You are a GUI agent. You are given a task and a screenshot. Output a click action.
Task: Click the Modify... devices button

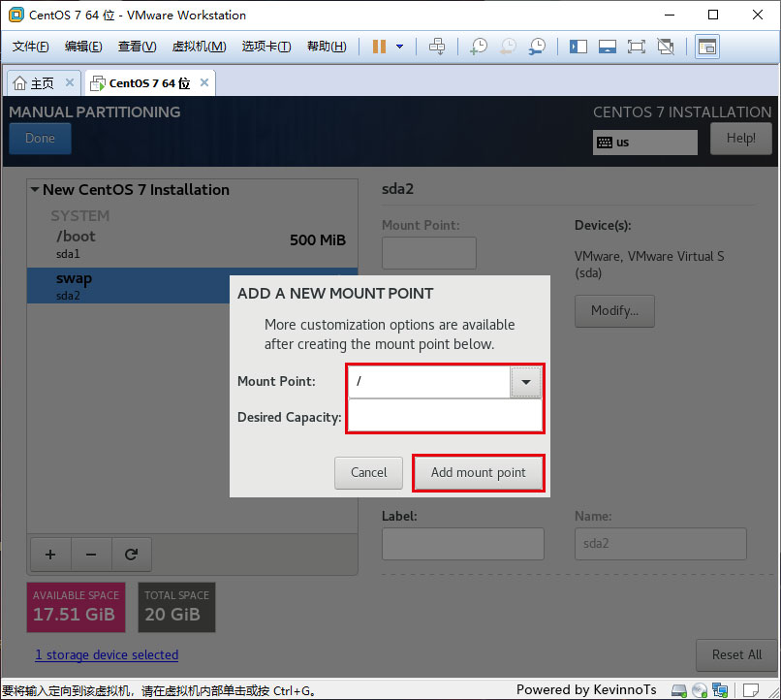[x=614, y=311]
